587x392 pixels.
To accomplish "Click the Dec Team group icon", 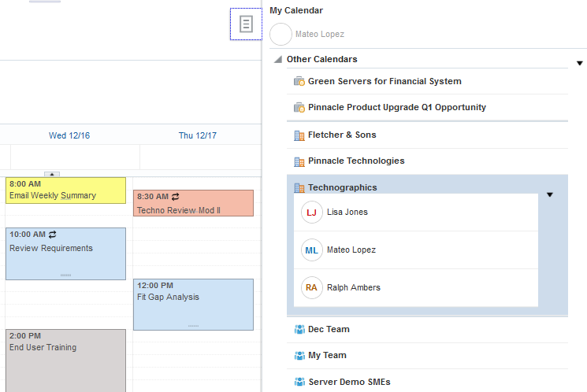I will (x=299, y=329).
